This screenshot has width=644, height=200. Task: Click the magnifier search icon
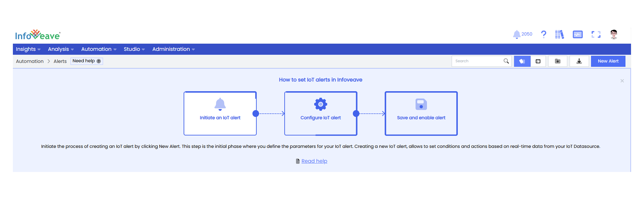(506, 61)
